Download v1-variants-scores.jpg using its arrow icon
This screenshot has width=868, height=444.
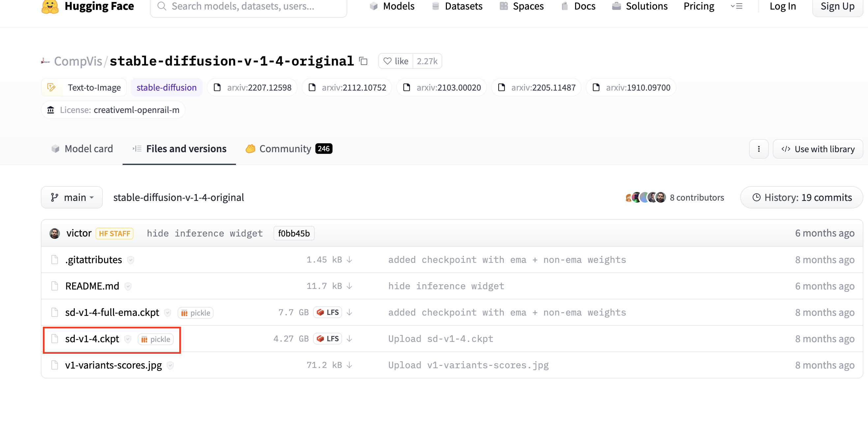(349, 365)
